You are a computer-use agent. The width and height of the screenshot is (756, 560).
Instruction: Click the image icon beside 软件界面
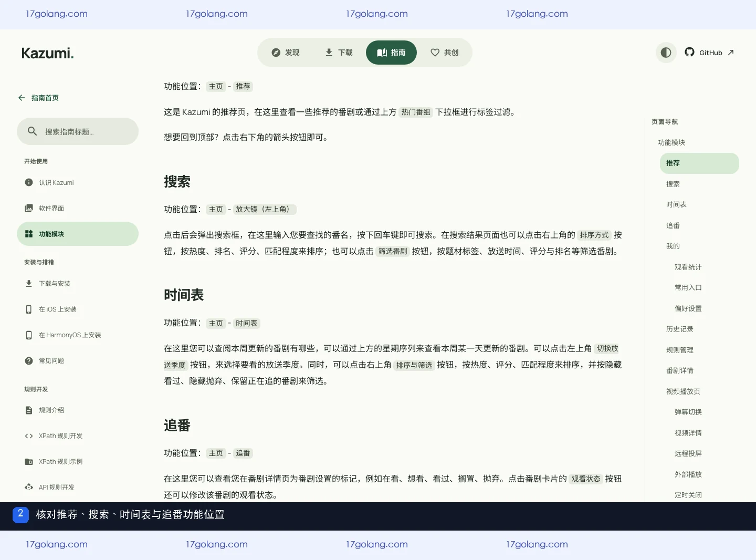click(x=29, y=208)
